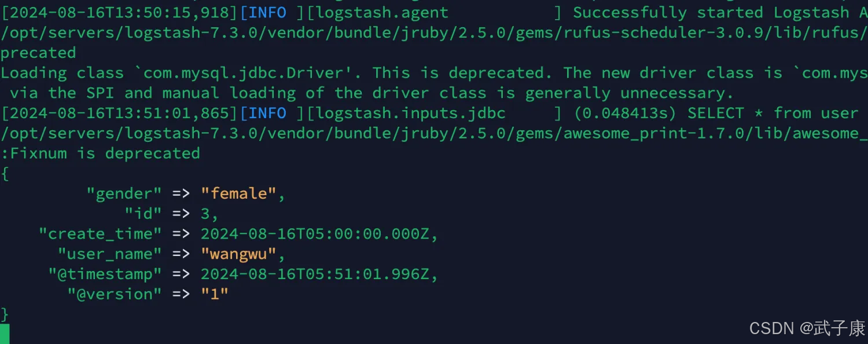868x344 pixels.
Task: Click the "@version" field name
Action: 114,294
